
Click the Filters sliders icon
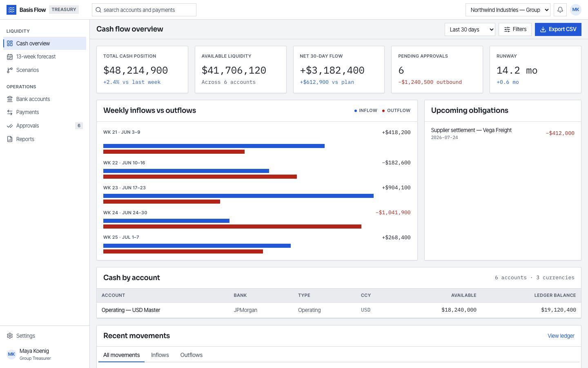[x=507, y=29]
